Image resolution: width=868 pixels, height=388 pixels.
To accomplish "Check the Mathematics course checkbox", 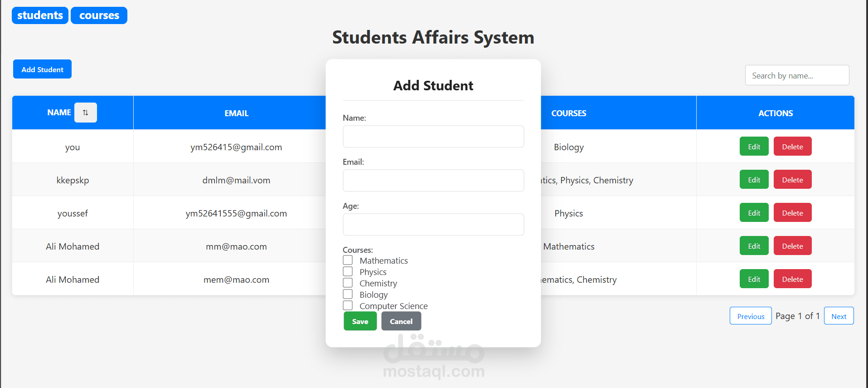I will [348, 260].
